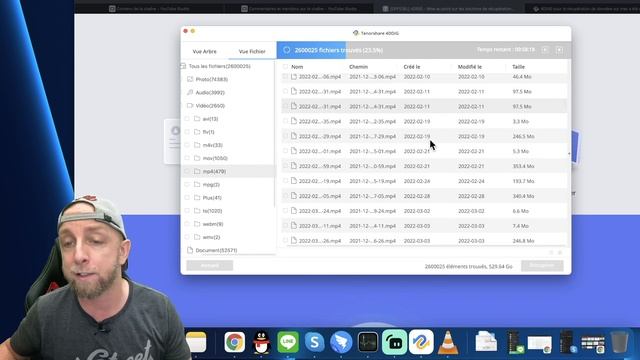Switch to the Vue Fichier tab
The image size is (640, 360).
point(252,51)
